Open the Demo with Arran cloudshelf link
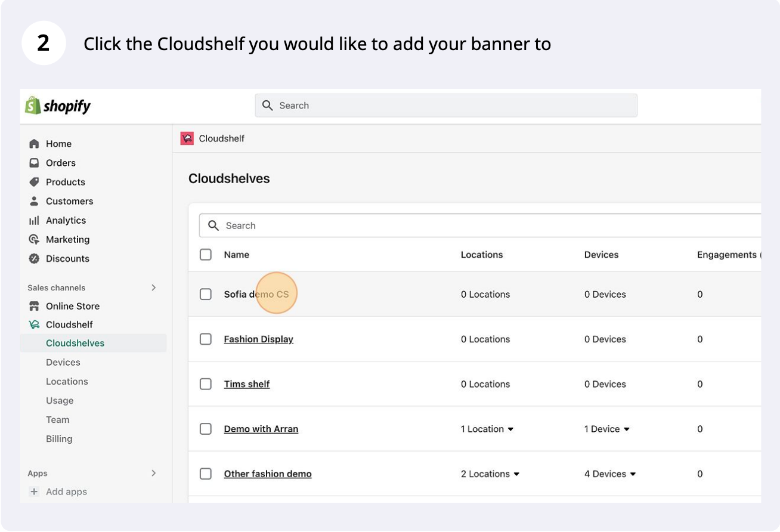The width and height of the screenshot is (780, 532). point(261,429)
